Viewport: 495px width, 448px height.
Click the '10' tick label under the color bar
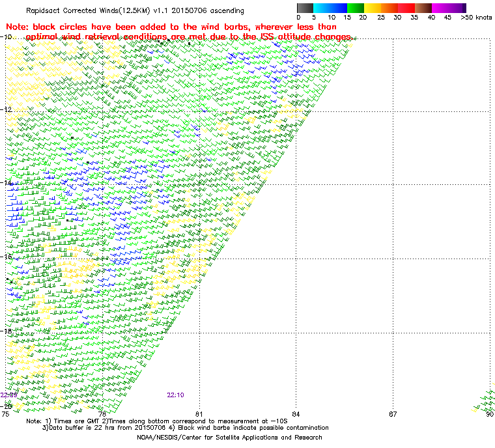pyautogui.click(x=332, y=18)
